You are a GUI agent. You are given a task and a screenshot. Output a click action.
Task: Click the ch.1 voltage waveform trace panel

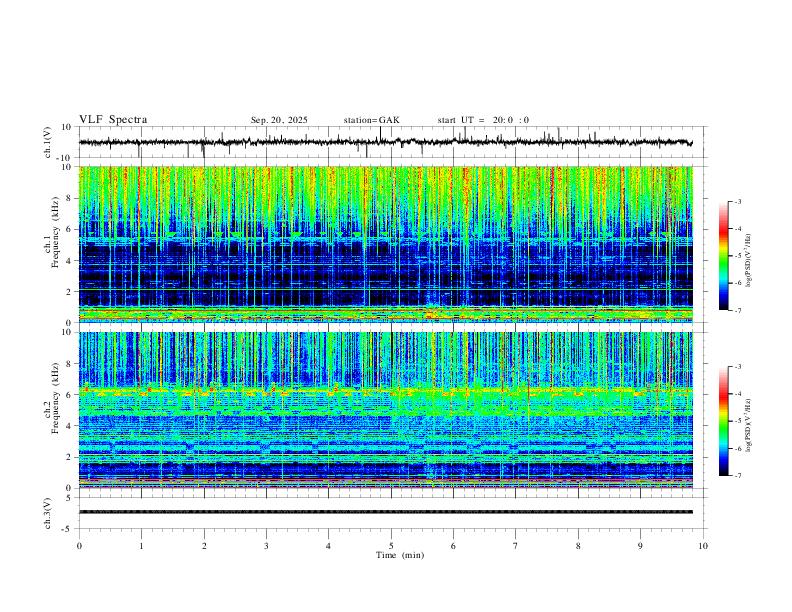(x=392, y=142)
